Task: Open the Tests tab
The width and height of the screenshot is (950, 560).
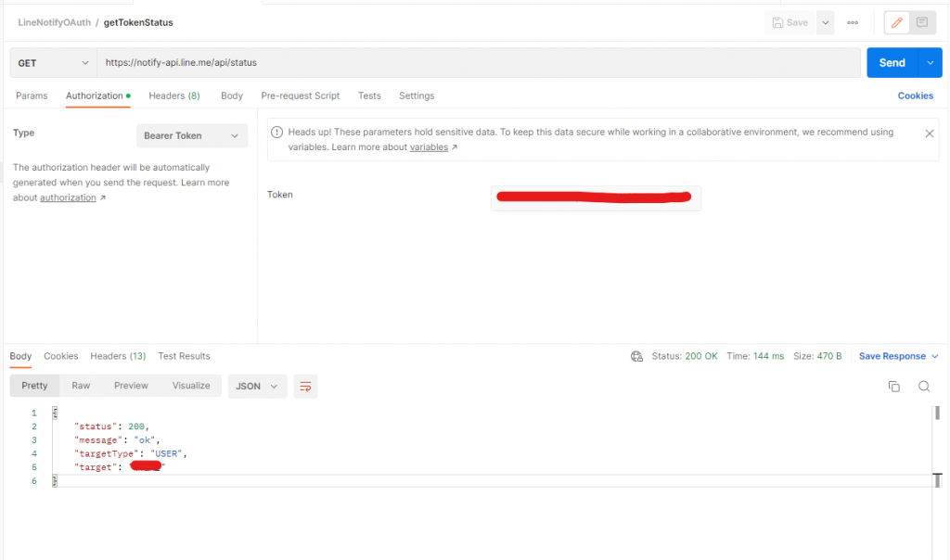Action: pyautogui.click(x=369, y=95)
